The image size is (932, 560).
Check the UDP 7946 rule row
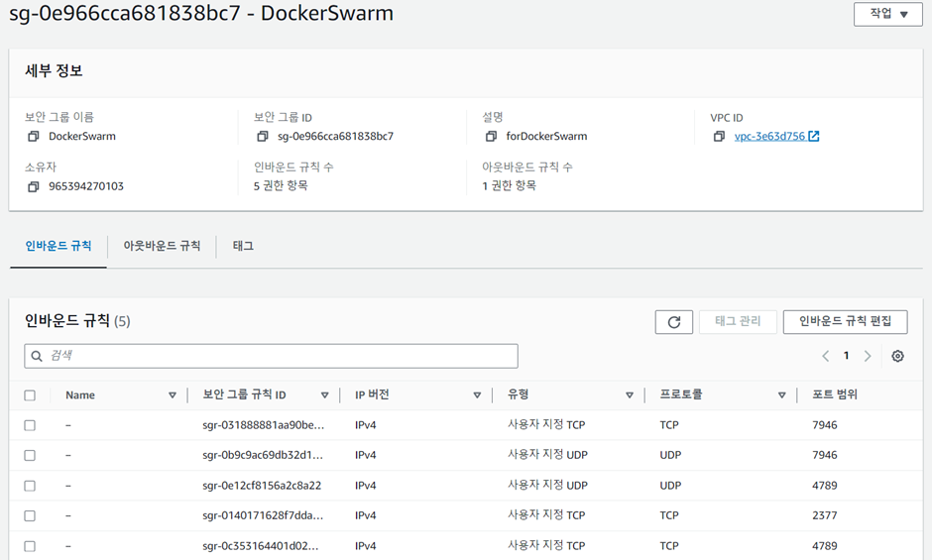[30, 455]
